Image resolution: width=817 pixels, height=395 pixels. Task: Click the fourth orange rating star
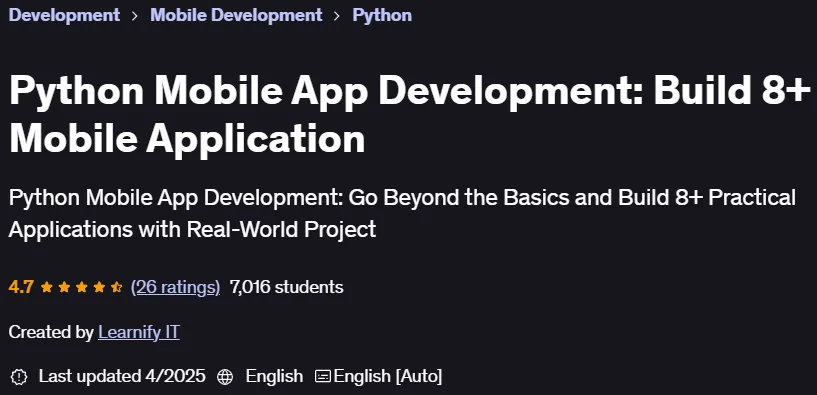[x=99, y=287]
